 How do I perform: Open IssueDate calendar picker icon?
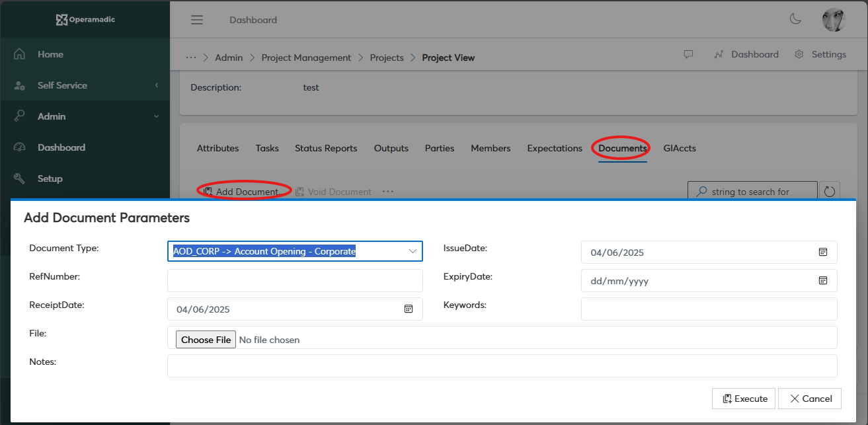tap(823, 252)
